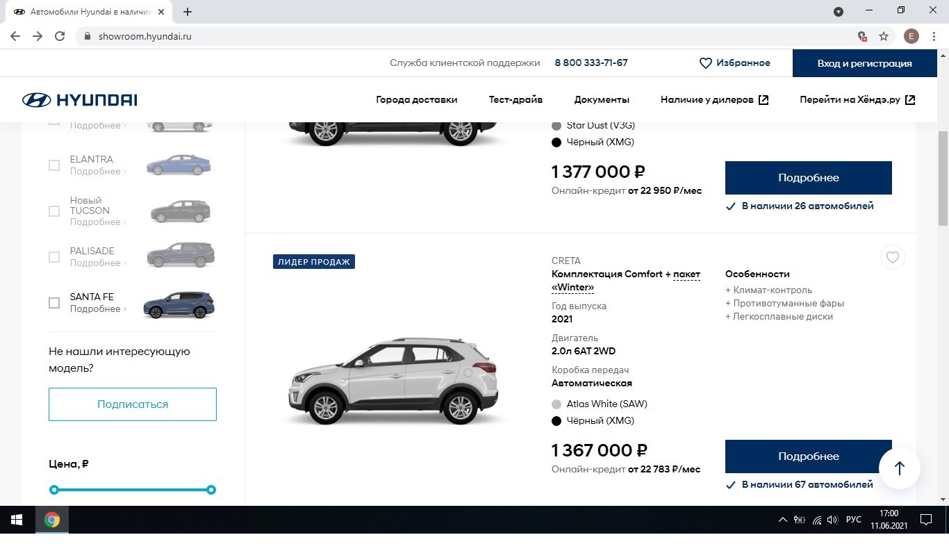
Task: Open Тест-драйв menu item
Action: point(515,100)
